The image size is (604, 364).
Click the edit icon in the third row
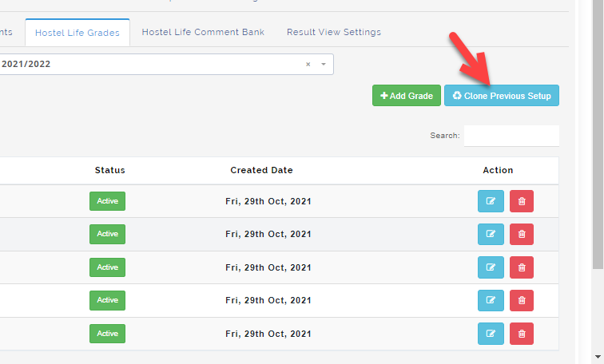[491, 267]
